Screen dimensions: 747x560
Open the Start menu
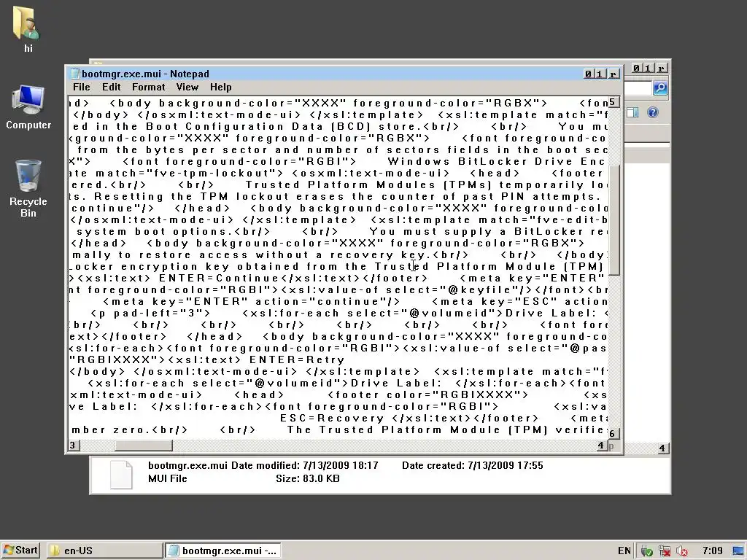click(x=20, y=551)
